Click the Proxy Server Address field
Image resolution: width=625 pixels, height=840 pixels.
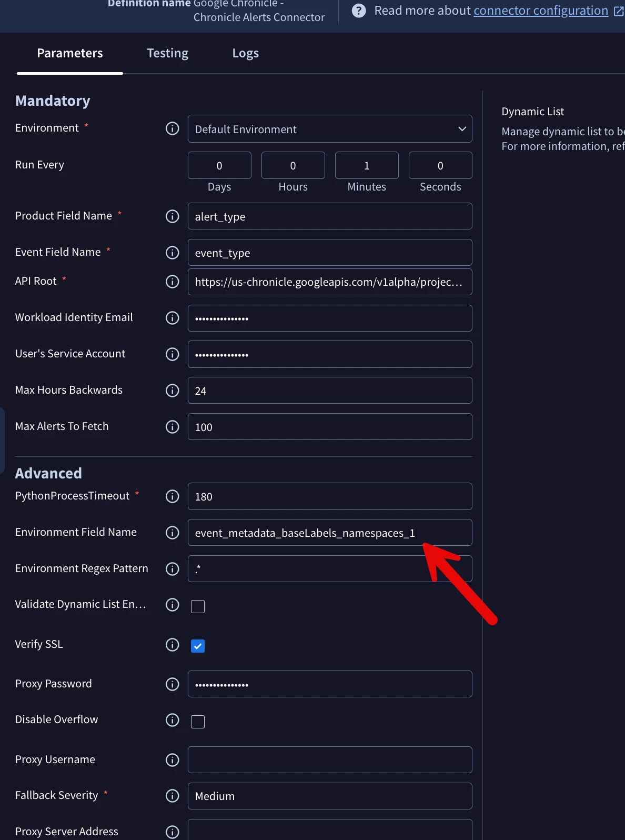[x=330, y=830]
